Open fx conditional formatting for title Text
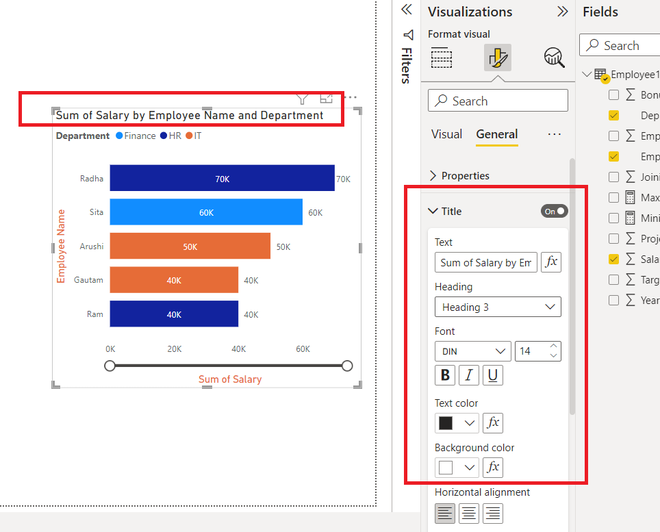Screen dimensions: 660x532 point(551,262)
